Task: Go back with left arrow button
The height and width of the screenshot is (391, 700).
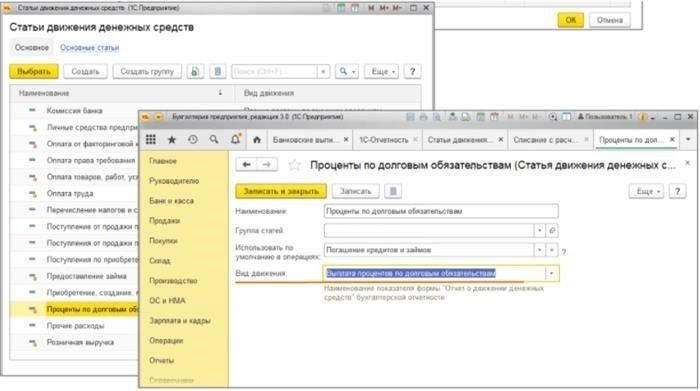Action: tap(246, 165)
